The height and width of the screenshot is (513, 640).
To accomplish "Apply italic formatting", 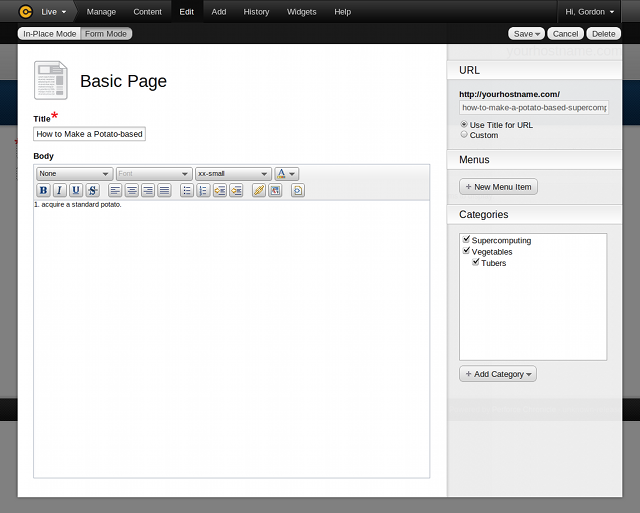I will point(59,190).
